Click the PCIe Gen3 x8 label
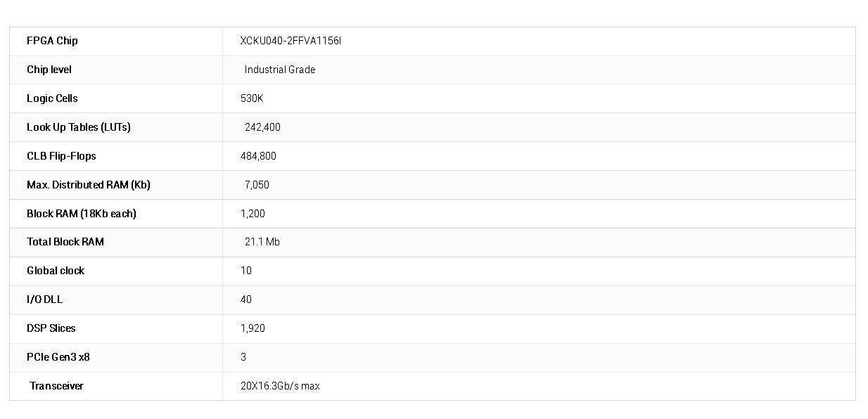The image size is (868, 419). 58,357
